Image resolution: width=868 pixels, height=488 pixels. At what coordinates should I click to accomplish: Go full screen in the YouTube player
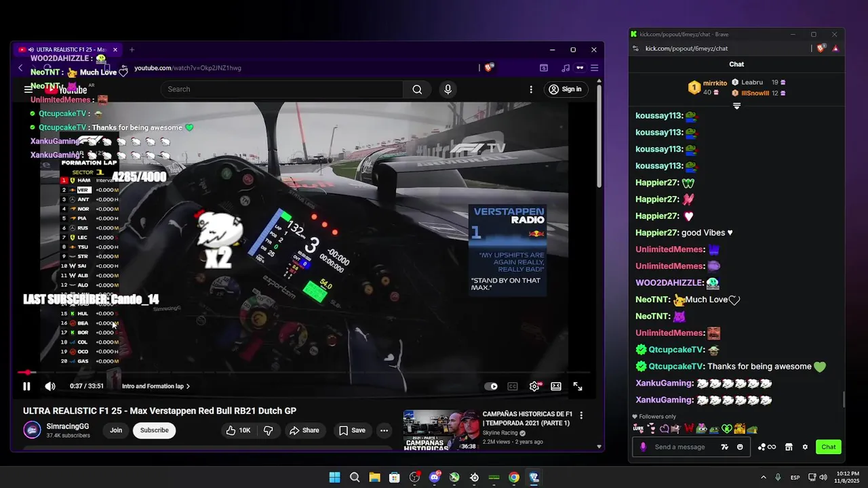tap(578, 386)
